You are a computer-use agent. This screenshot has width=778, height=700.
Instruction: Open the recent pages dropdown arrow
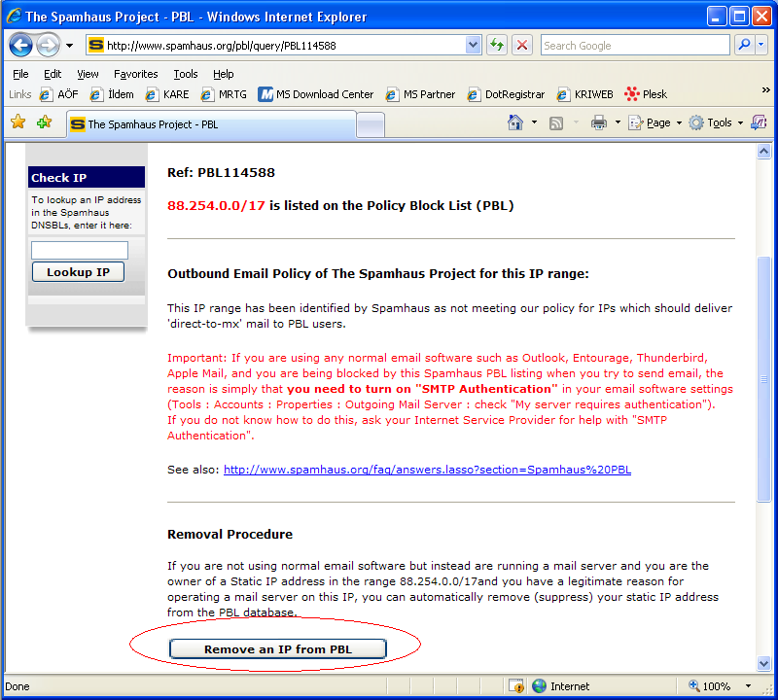(69, 46)
